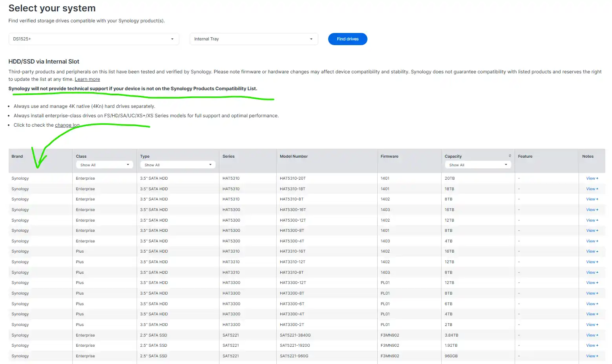View notes for HAT3300-12T
Viewport: 612px width, 364px height.
coord(592,283)
